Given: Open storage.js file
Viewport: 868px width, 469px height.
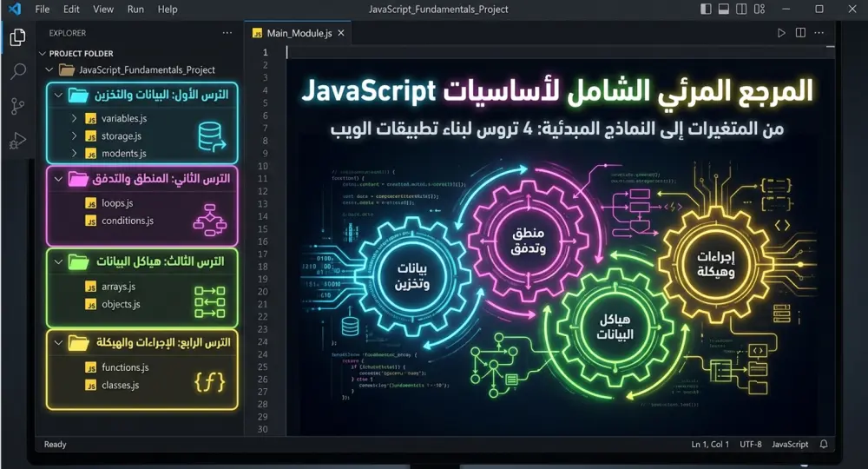Looking at the screenshot, I should pos(122,135).
